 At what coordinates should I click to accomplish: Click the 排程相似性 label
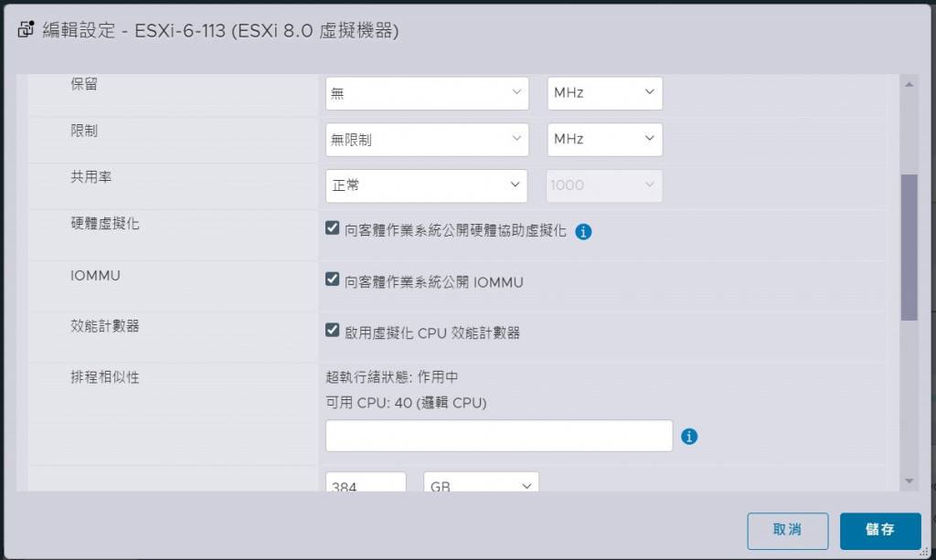pos(105,377)
